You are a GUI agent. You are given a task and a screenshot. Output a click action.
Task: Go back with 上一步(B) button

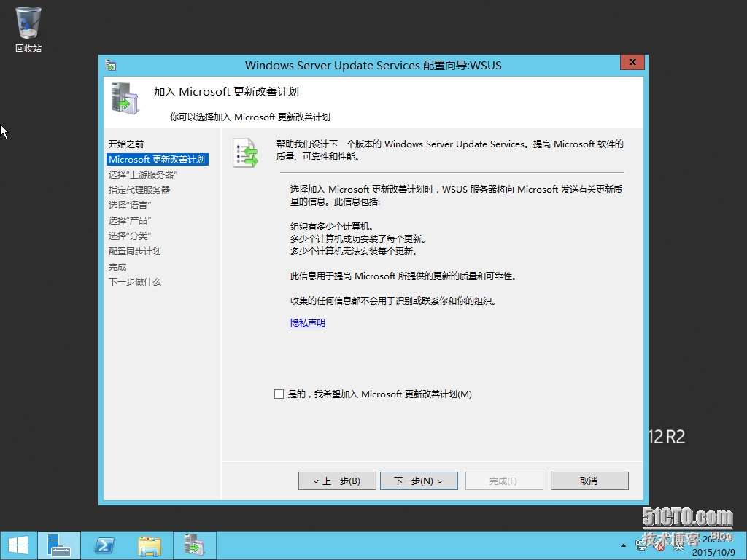(x=337, y=481)
